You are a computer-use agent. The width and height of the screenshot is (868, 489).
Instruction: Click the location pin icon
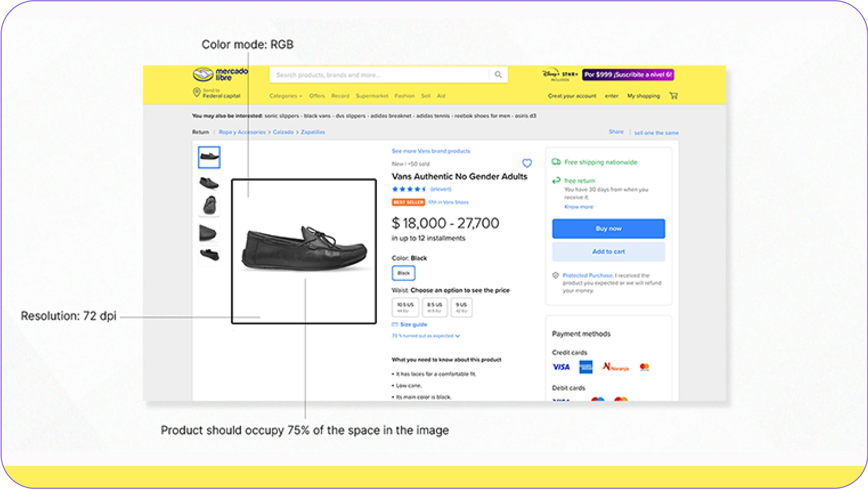(196, 92)
